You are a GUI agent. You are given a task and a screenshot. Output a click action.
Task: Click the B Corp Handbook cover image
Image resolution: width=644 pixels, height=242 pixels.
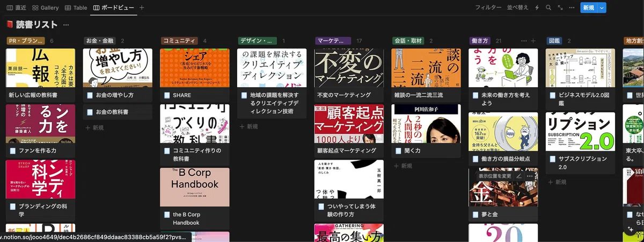coord(195,187)
